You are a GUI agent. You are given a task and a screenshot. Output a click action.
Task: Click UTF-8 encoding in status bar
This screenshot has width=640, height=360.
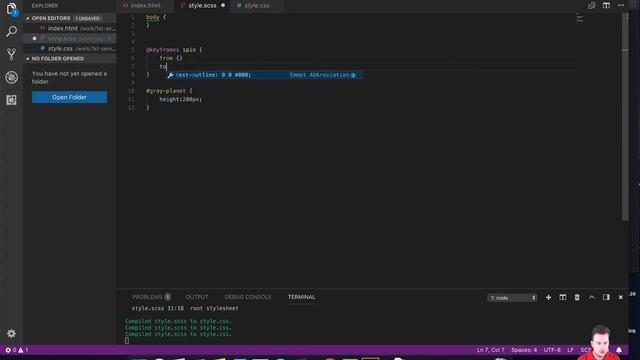(x=552, y=350)
